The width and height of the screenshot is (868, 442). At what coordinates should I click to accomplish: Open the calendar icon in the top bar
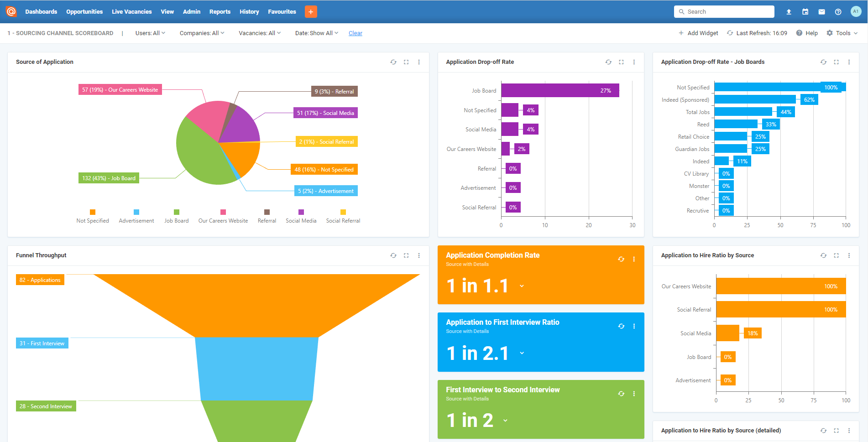(x=805, y=12)
